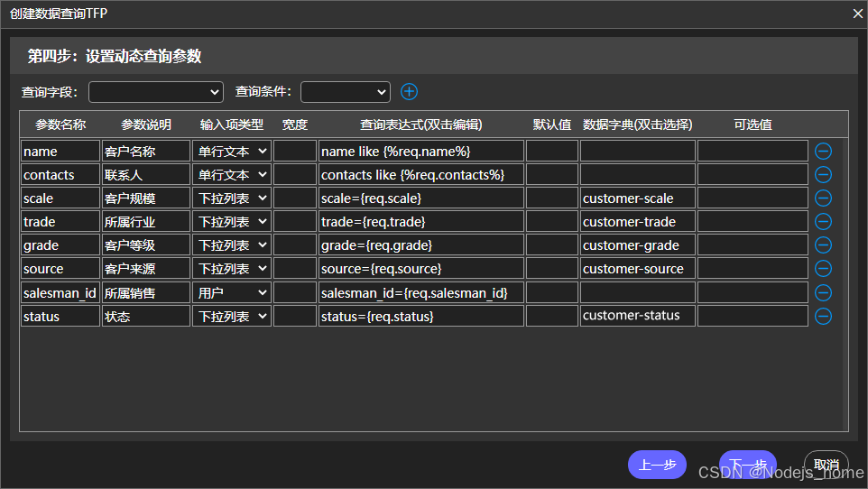Edit the 客户等级 description field
This screenshot has height=489, width=868.
point(146,245)
